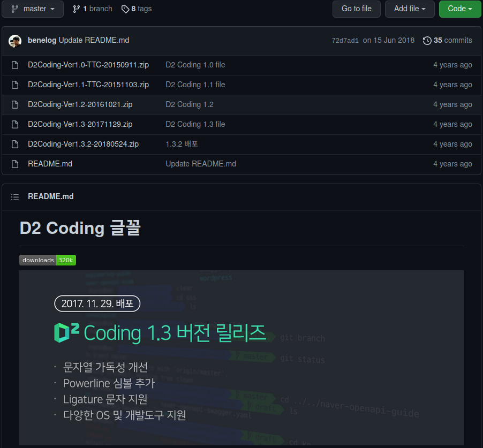Image resolution: width=483 pixels, height=448 pixels.
Task: Click file icon for D2Coding-Ver1.0-TTC zip
Action: click(x=15, y=65)
